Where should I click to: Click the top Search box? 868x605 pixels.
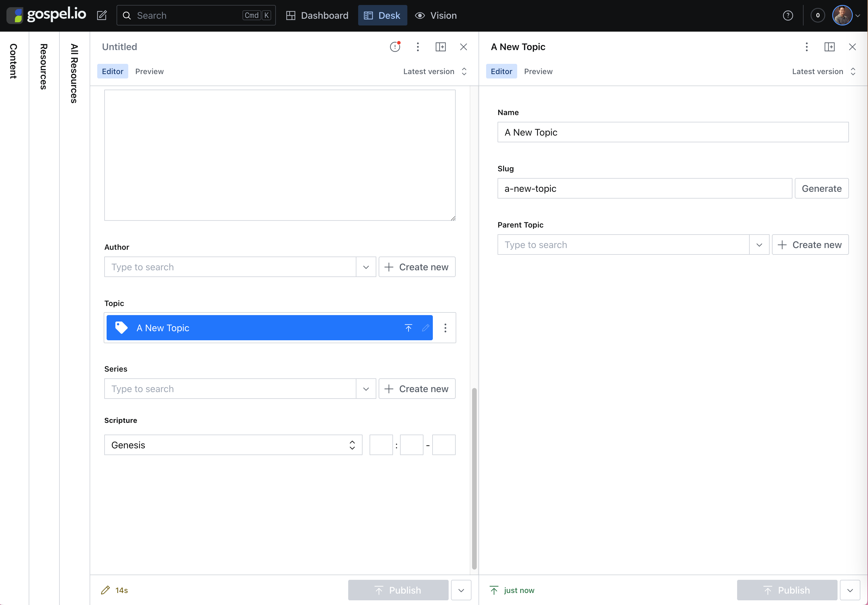196,16
